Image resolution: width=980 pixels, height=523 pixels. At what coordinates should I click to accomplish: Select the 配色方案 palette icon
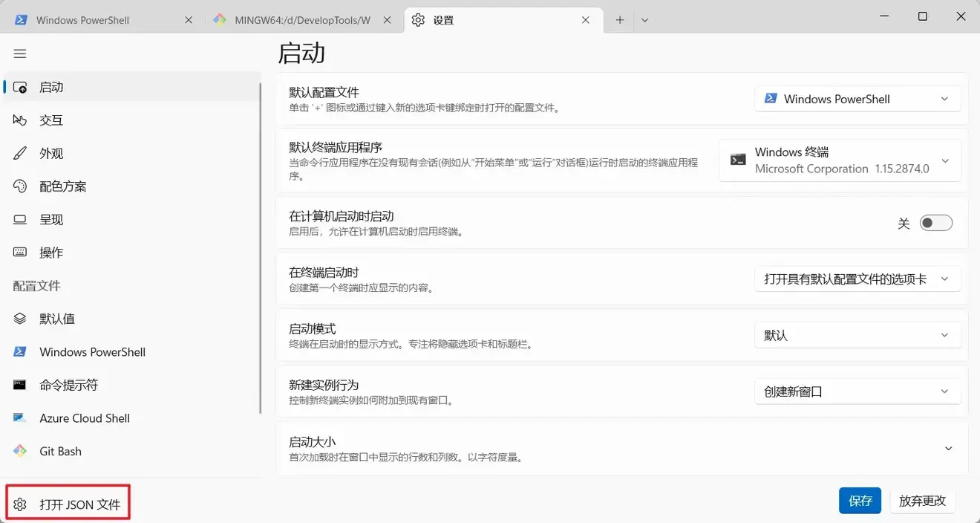(x=20, y=186)
